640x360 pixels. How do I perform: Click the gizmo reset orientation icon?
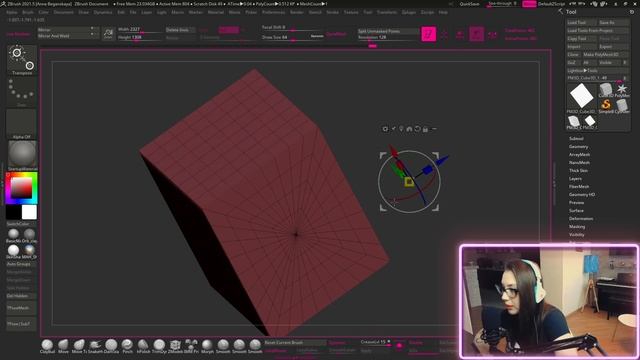point(417,129)
